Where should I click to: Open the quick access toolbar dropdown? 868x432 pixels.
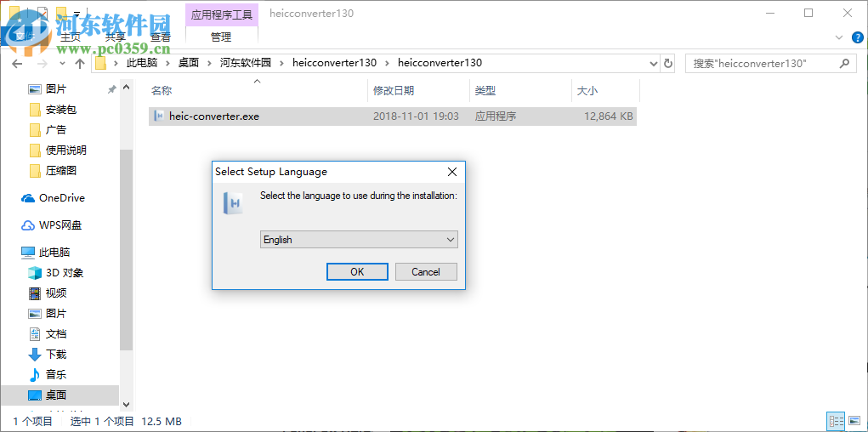(x=78, y=12)
